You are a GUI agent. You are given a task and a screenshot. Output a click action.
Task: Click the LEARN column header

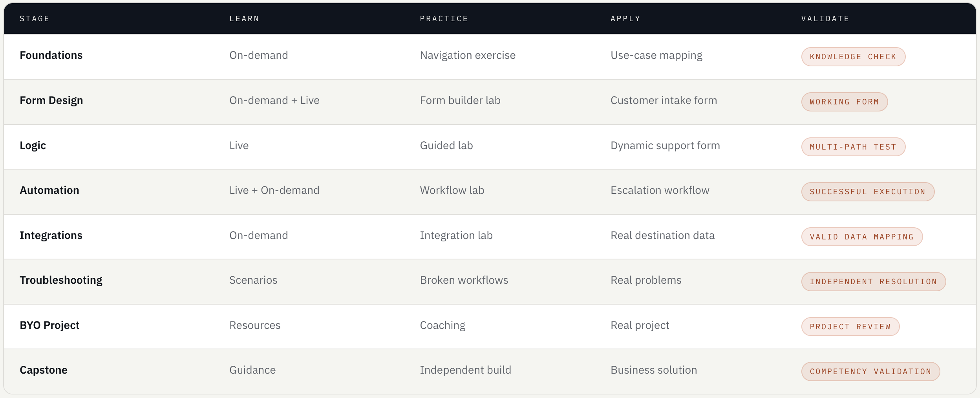(244, 18)
